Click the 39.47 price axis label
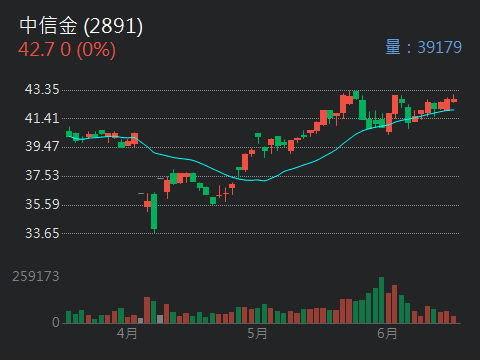 click(42, 146)
